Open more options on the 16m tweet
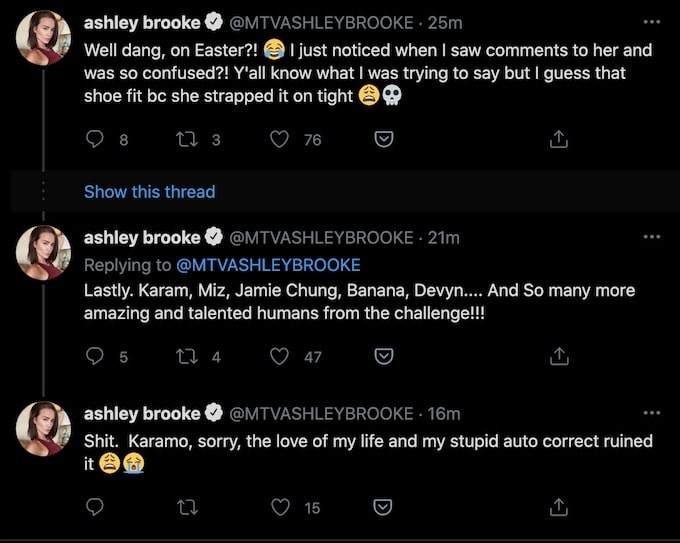The height and width of the screenshot is (543, 680). pyautogui.click(x=651, y=412)
